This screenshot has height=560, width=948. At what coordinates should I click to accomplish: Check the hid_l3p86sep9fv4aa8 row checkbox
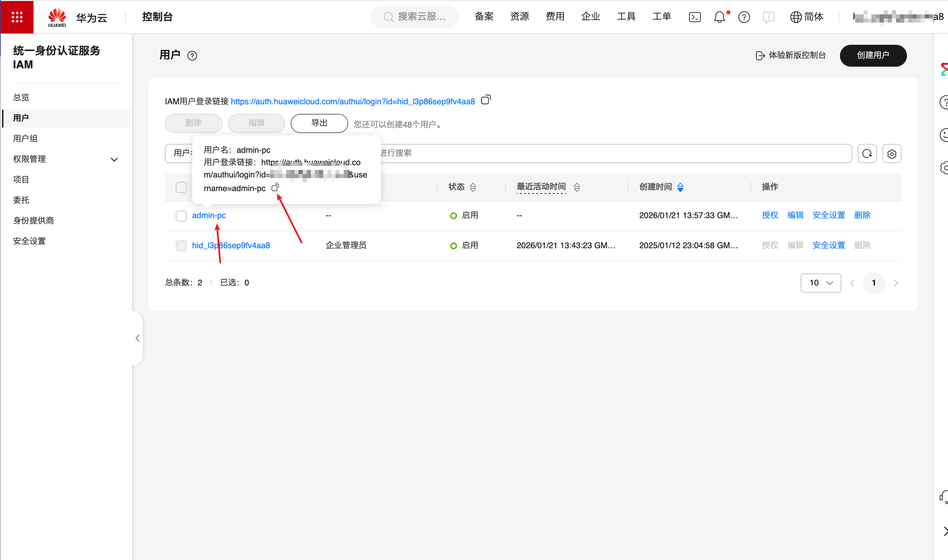(x=181, y=246)
